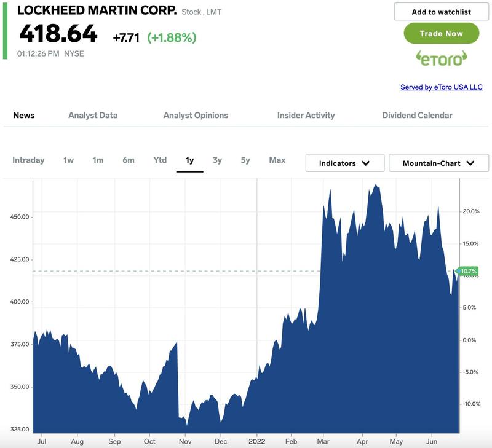492x448 pixels.
Task: Select the 1m chart range
Action: 98,160
